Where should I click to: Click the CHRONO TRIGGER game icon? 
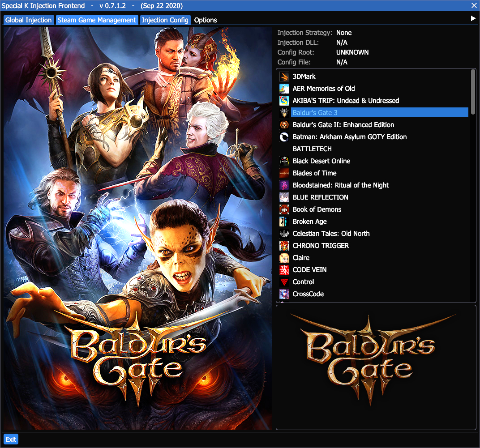coord(284,246)
